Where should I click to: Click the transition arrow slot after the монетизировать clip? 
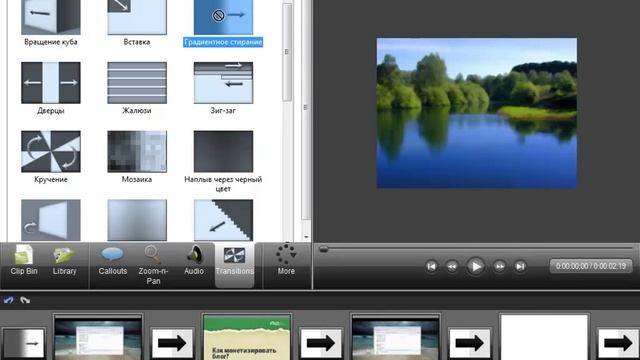321,344
